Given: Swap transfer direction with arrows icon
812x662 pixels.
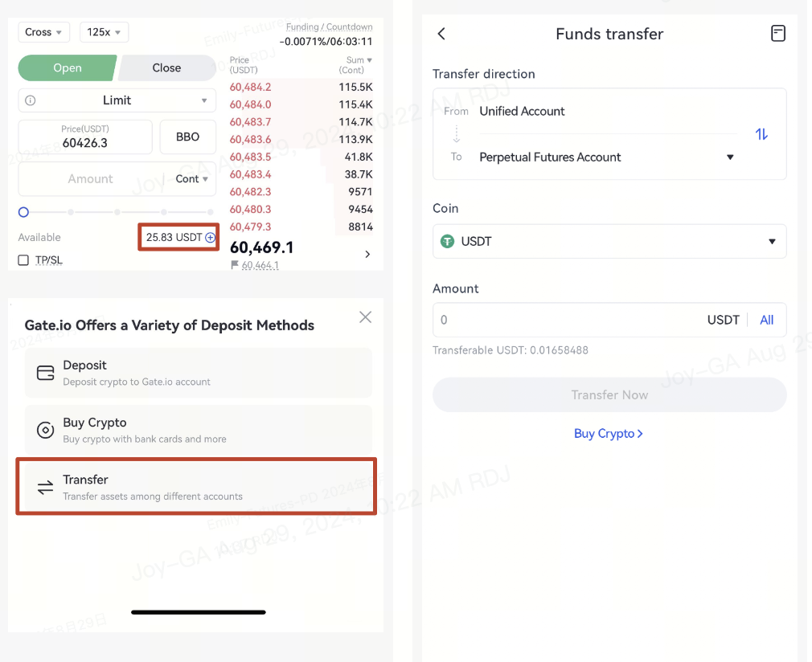Looking at the screenshot, I should pyautogui.click(x=761, y=134).
